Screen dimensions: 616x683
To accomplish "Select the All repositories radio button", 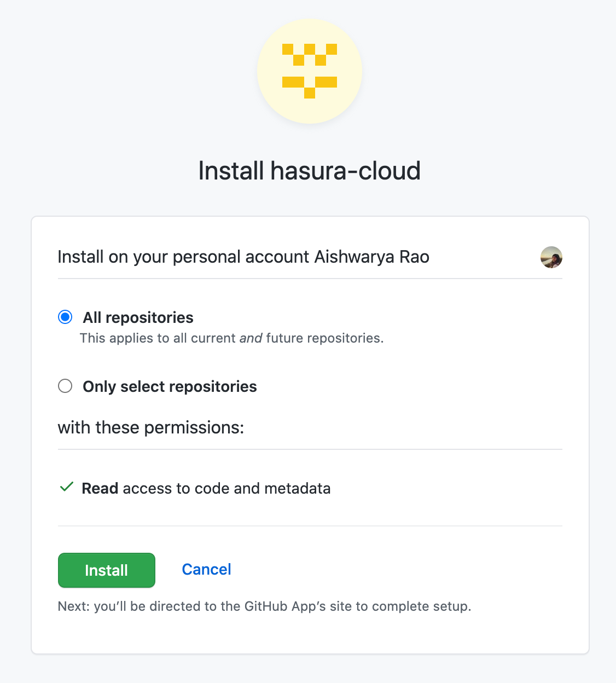I will point(65,316).
